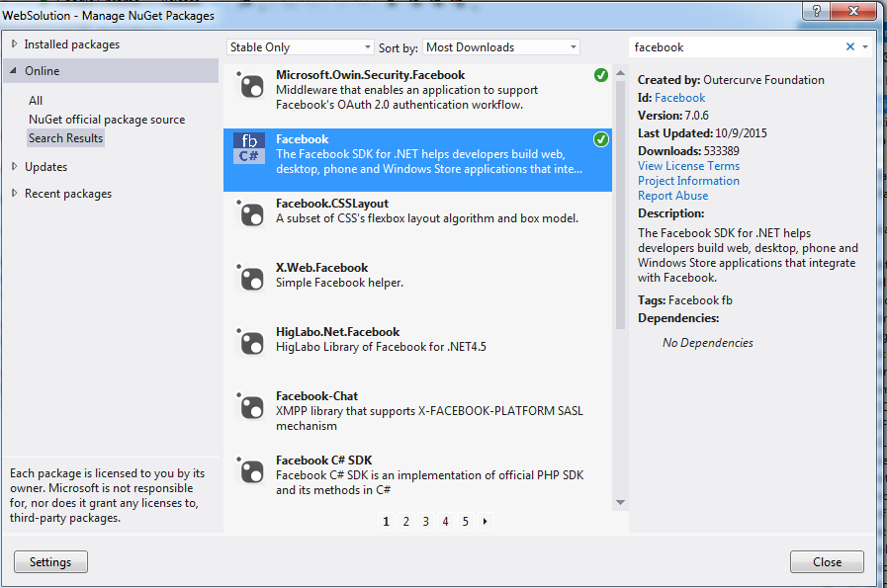
Task: Expand the Recent packages node
Action: click(x=14, y=194)
